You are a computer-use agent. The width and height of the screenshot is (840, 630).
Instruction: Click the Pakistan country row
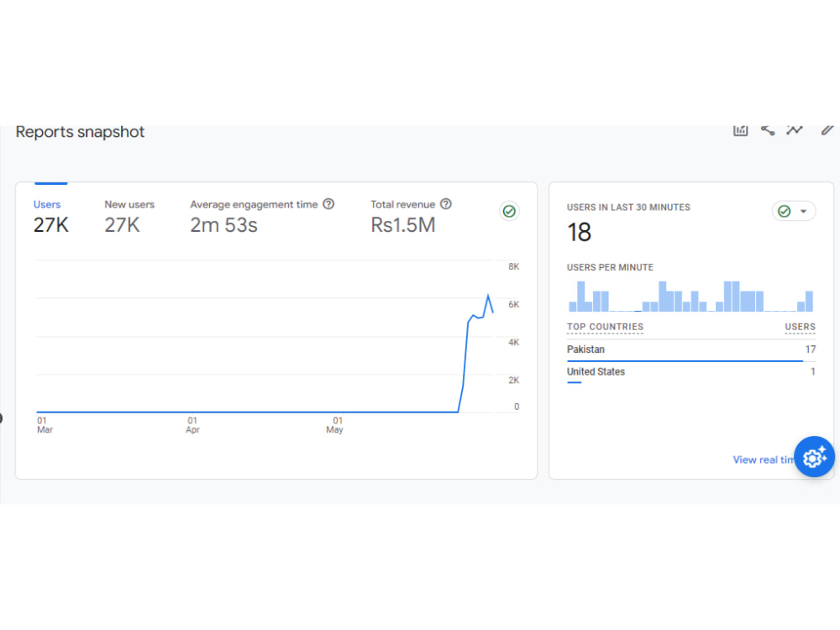pos(691,349)
